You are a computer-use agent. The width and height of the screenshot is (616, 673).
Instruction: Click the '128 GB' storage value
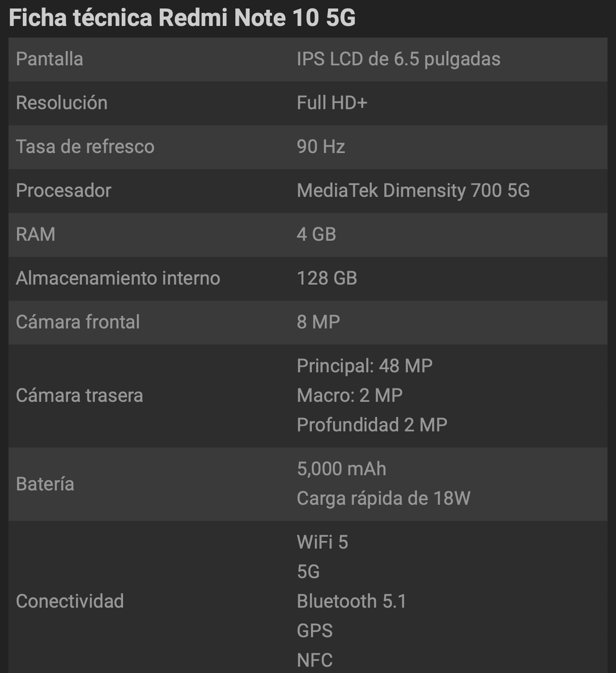click(327, 278)
